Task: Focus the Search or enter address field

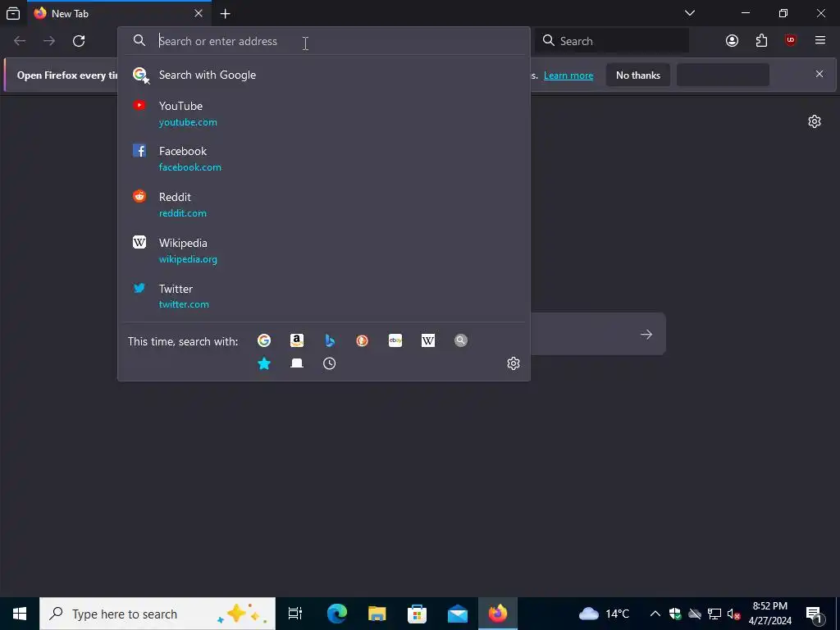Action: tap(323, 41)
